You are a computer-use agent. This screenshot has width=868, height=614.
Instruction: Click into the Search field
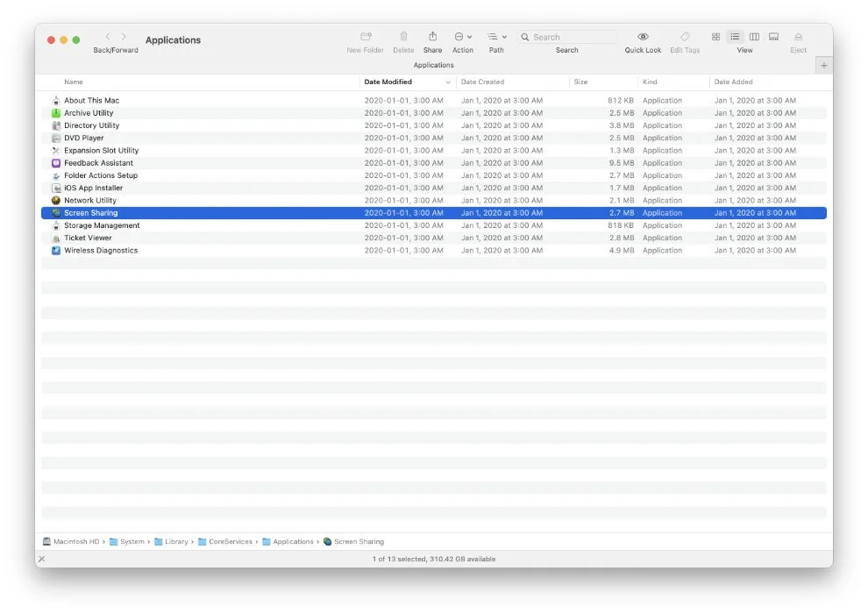coord(567,37)
